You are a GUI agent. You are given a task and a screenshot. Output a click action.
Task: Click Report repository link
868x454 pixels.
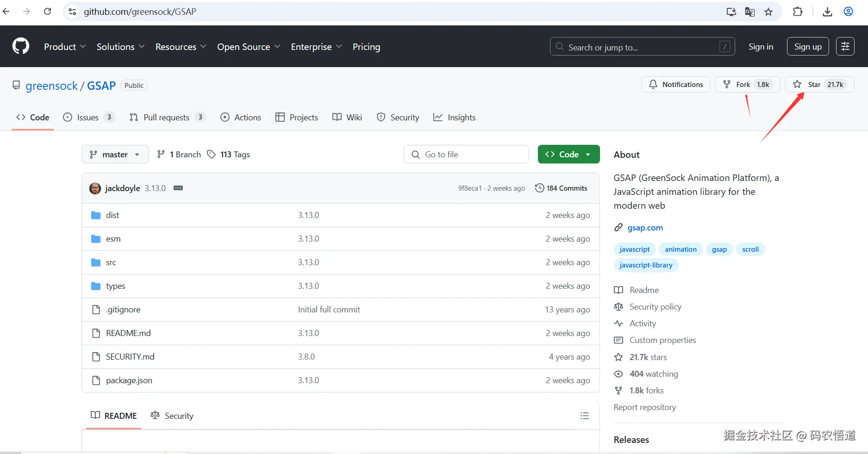(x=645, y=407)
